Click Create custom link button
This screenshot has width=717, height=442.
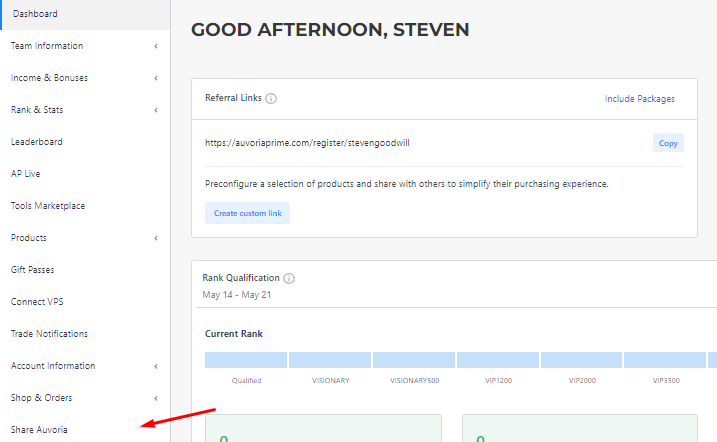pos(247,214)
